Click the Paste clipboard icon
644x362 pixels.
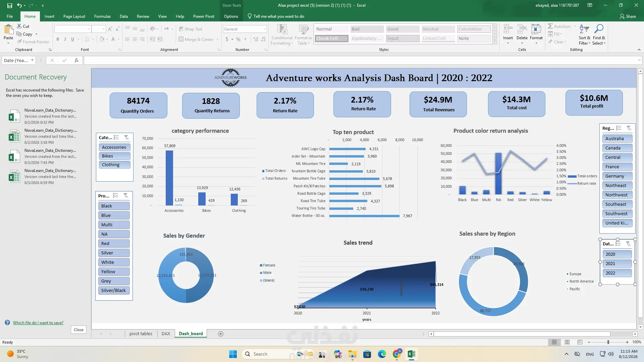[8, 30]
